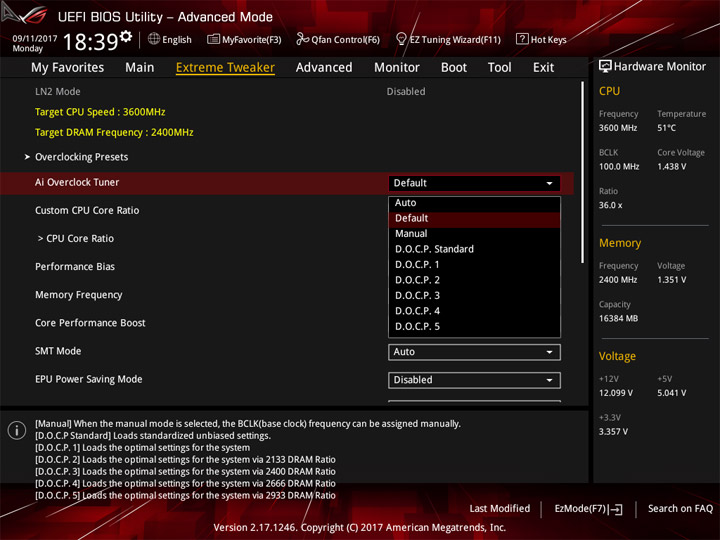This screenshot has width=720, height=540.
Task: Click the 18:39 clock display
Action: click(x=90, y=42)
